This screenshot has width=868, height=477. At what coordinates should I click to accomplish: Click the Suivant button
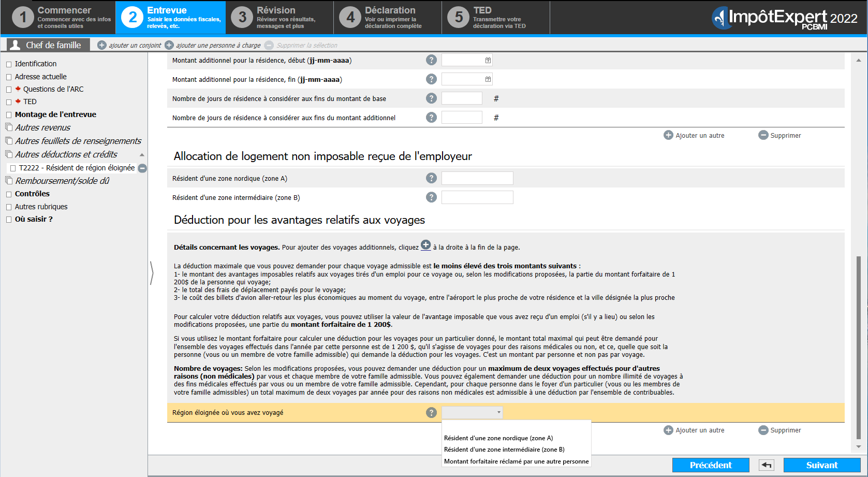tap(822, 465)
